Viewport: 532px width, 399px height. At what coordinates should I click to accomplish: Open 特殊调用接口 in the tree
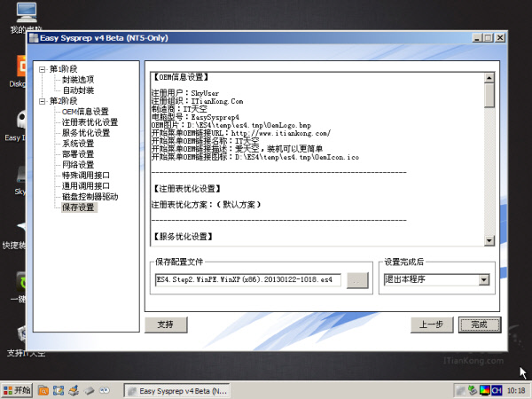click(x=86, y=176)
